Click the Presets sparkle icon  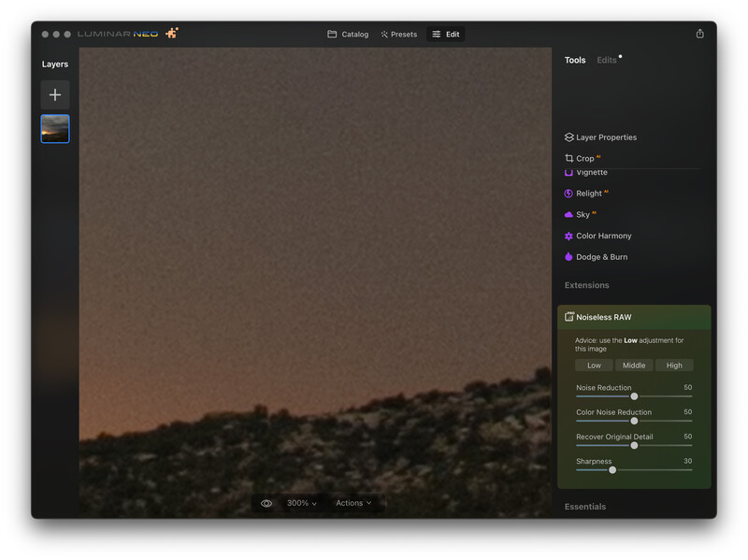[384, 35]
